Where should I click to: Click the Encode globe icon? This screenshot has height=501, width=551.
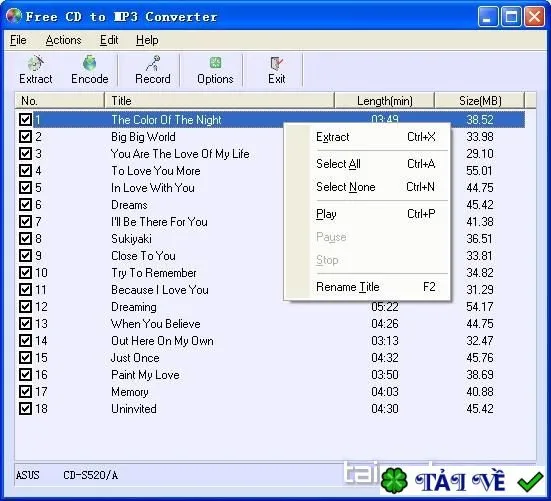point(89,63)
